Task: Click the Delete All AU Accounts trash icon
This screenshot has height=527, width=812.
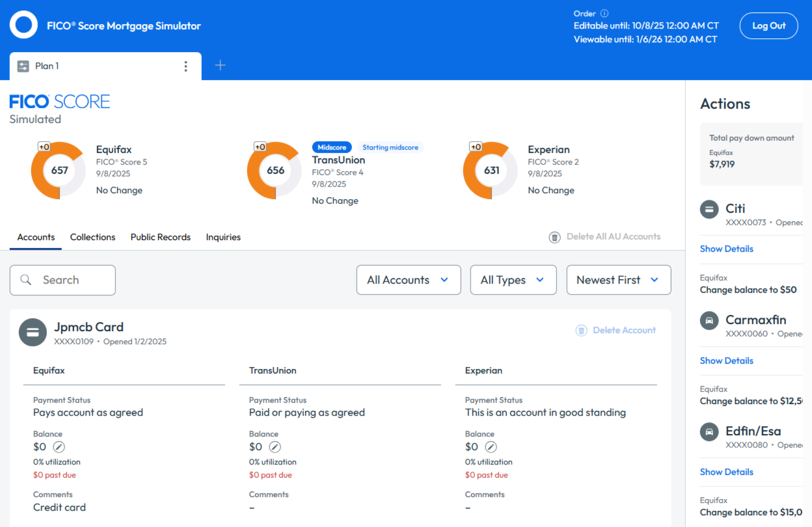Action: click(x=554, y=237)
